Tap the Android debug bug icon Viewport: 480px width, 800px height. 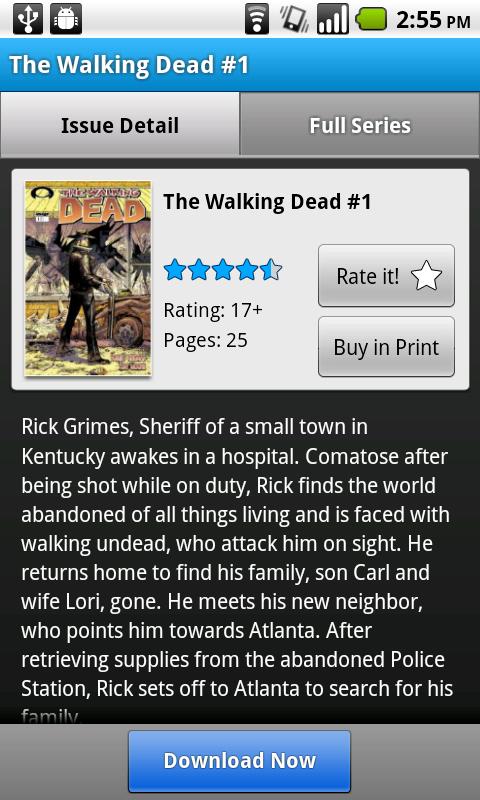pyautogui.click(x=66, y=19)
